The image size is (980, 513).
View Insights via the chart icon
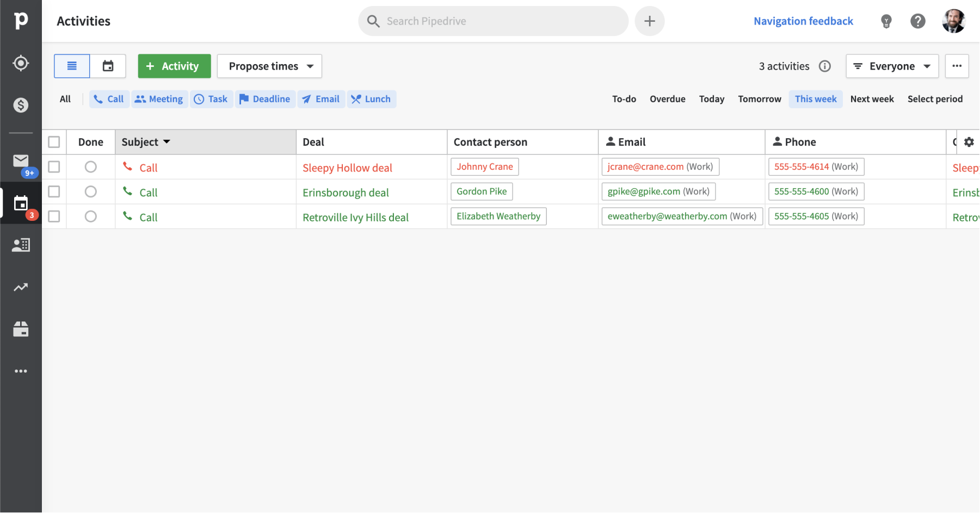click(21, 287)
